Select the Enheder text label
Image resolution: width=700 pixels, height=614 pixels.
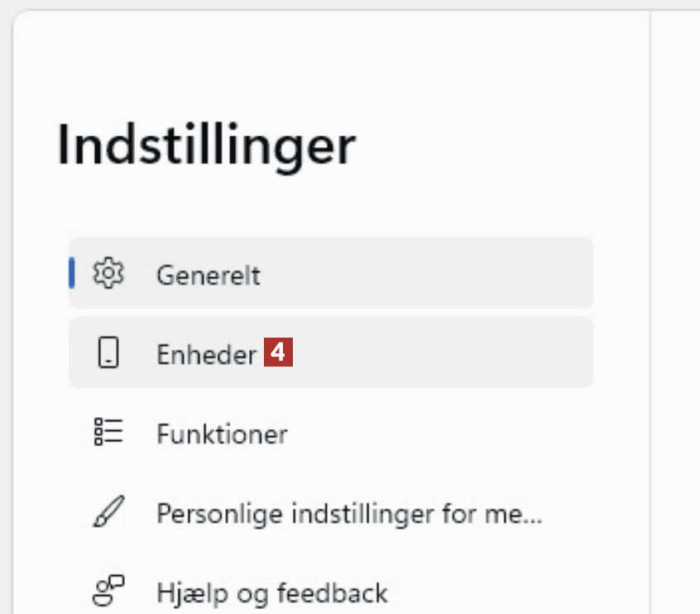point(206,355)
